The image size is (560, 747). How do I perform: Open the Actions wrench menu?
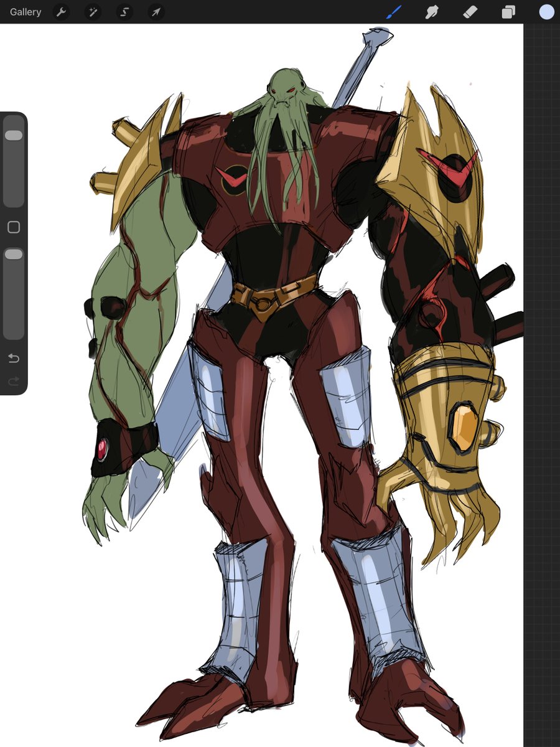61,12
